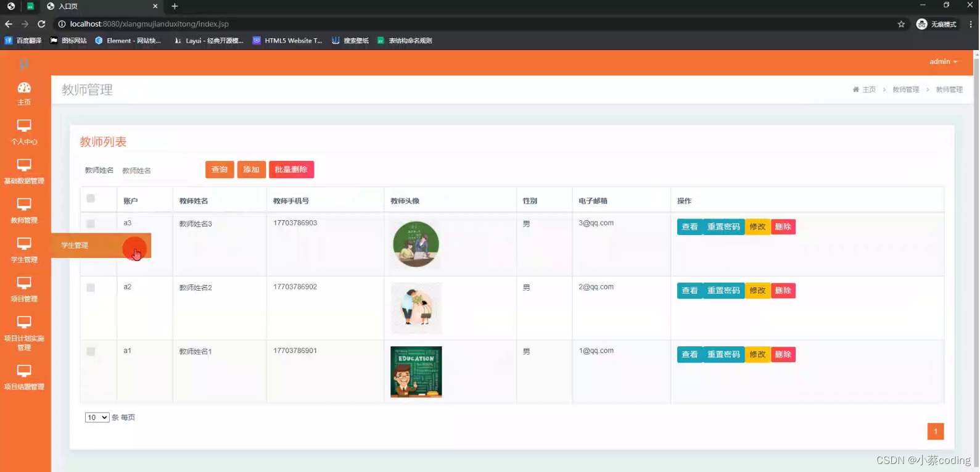Screen dimensions: 980x472
Task: Open 个人中心 in the sidebar
Action: coord(24,133)
